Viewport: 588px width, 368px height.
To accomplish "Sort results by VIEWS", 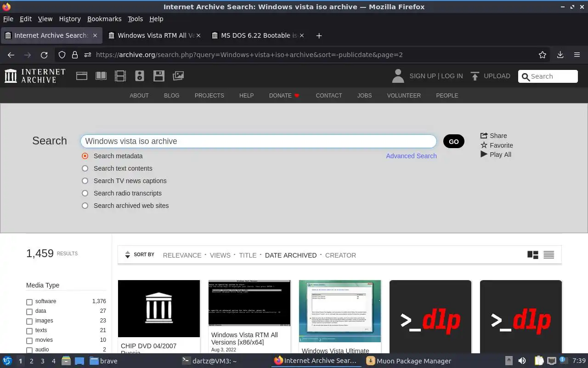I will pyautogui.click(x=220, y=255).
